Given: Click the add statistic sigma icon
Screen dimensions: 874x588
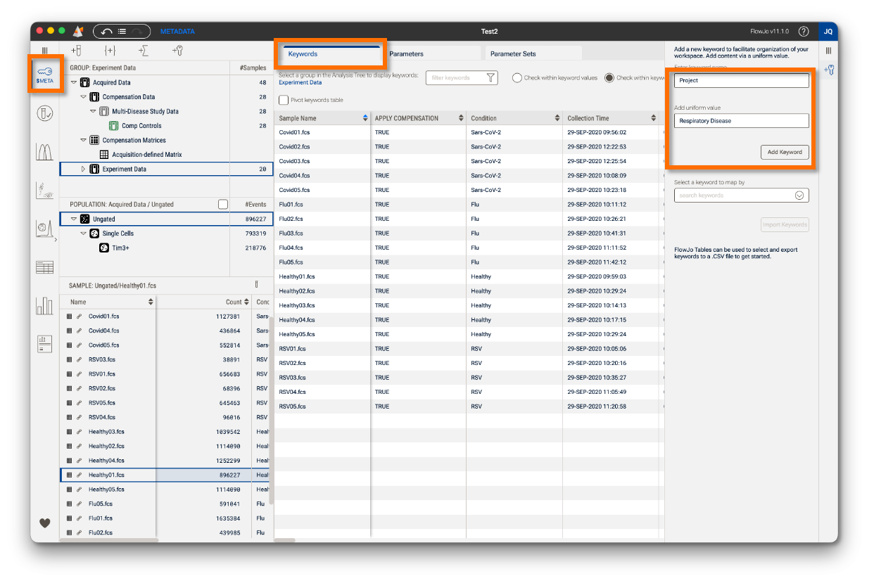Looking at the screenshot, I should (x=144, y=51).
